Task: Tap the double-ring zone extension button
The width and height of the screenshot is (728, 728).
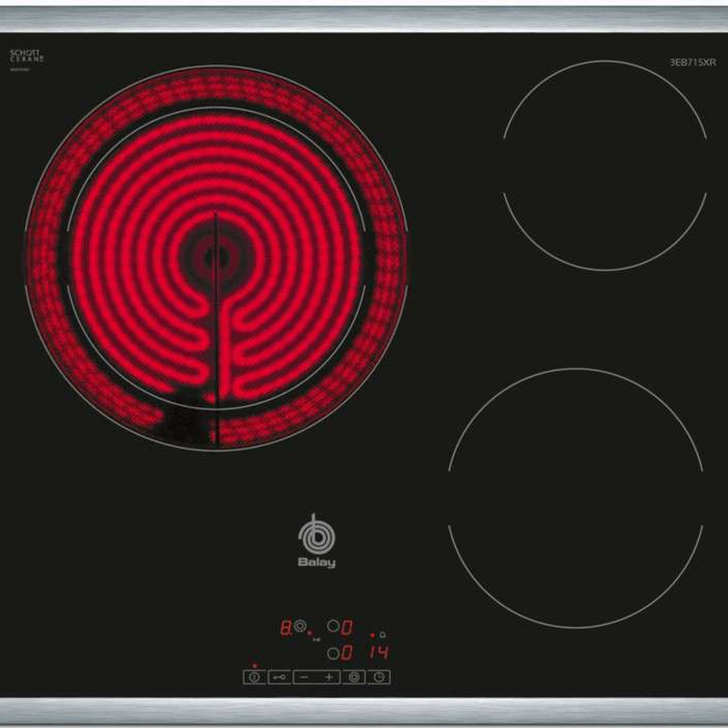Action: pyautogui.click(x=354, y=677)
